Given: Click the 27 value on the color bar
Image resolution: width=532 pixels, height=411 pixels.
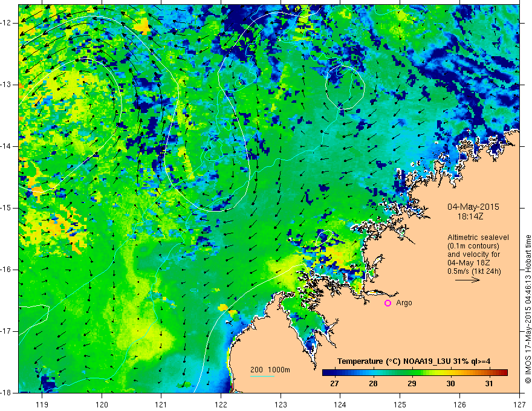Looking at the screenshot, I should pyautogui.click(x=334, y=384).
